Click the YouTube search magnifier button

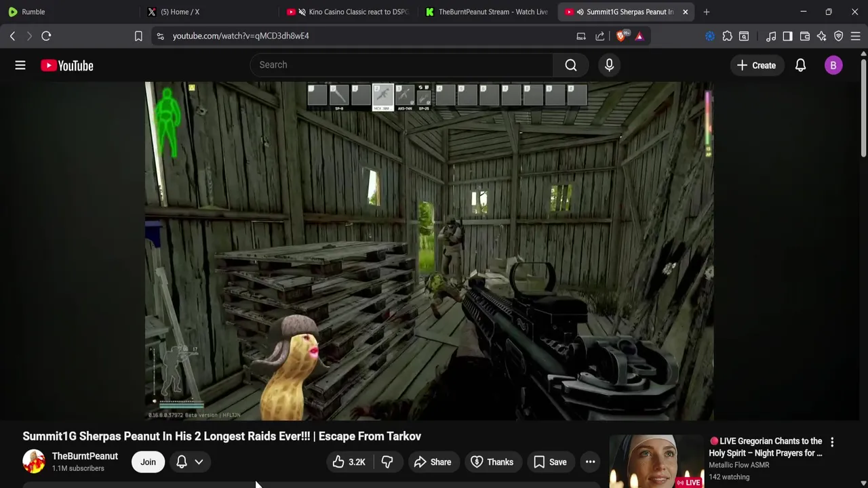coord(571,65)
